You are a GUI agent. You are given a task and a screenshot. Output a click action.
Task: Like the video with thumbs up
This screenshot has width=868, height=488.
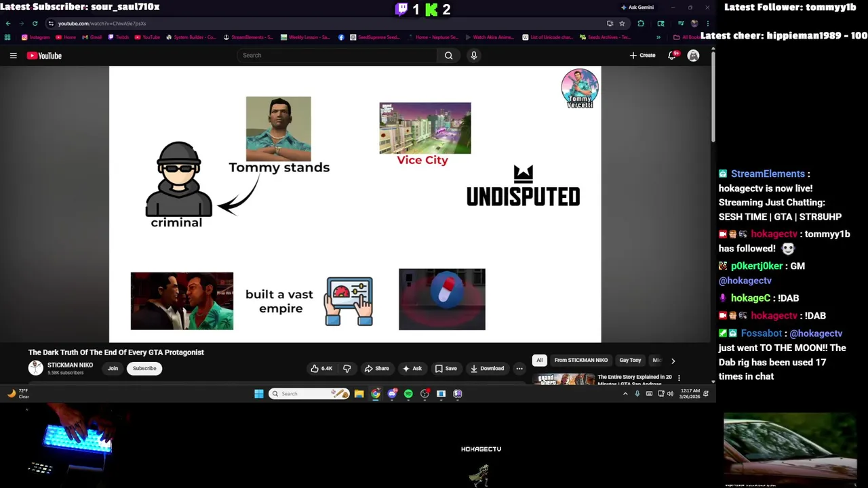tap(321, 369)
